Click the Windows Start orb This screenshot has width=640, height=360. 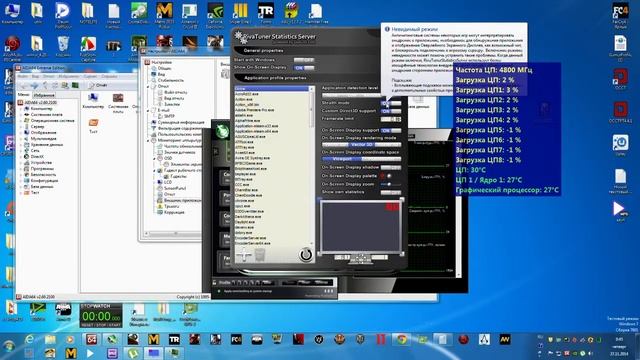tap(9, 346)
